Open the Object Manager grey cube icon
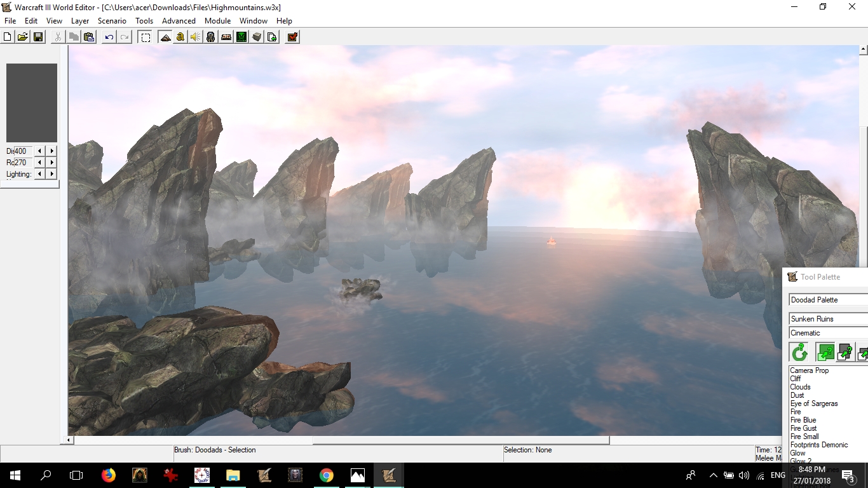This screenshot has height=488, width=868. click(257, 37)
